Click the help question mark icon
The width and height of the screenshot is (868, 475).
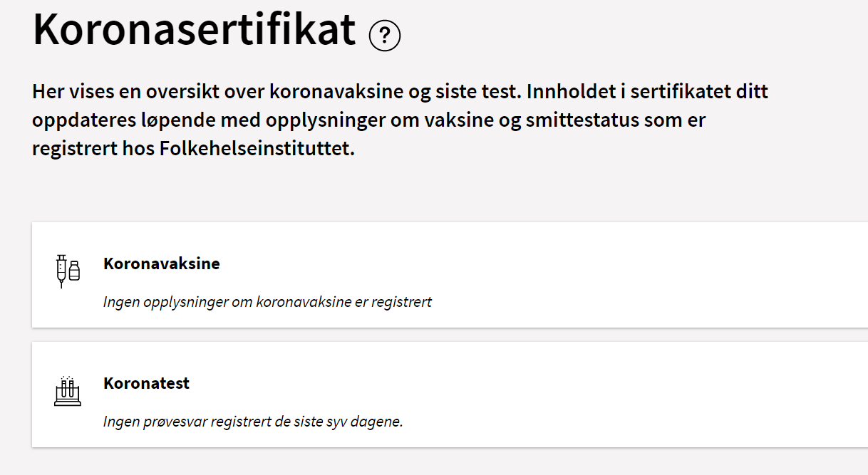coord(385,35)
